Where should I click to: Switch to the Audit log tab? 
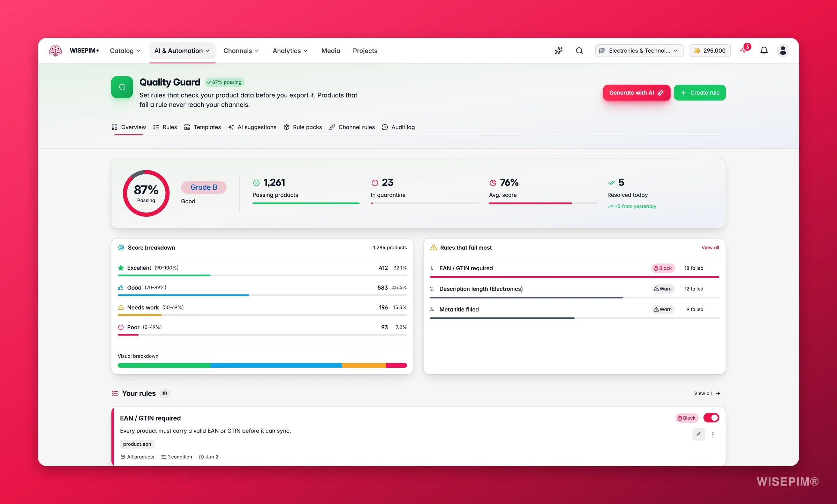(x=398, y=127)
